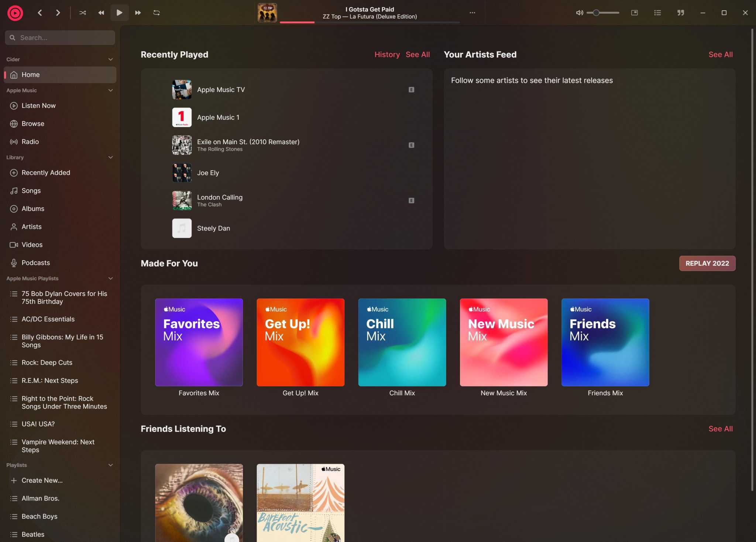The image size is (756, 542).
Task: Open Rock: Deep Cuts playlist
Action: tap(60, 363)
